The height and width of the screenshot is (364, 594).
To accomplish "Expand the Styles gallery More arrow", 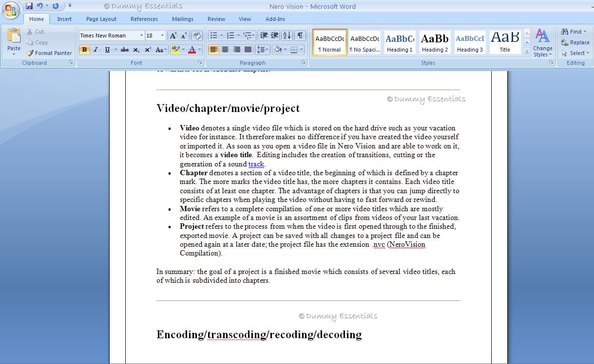I will click(527, 53).
